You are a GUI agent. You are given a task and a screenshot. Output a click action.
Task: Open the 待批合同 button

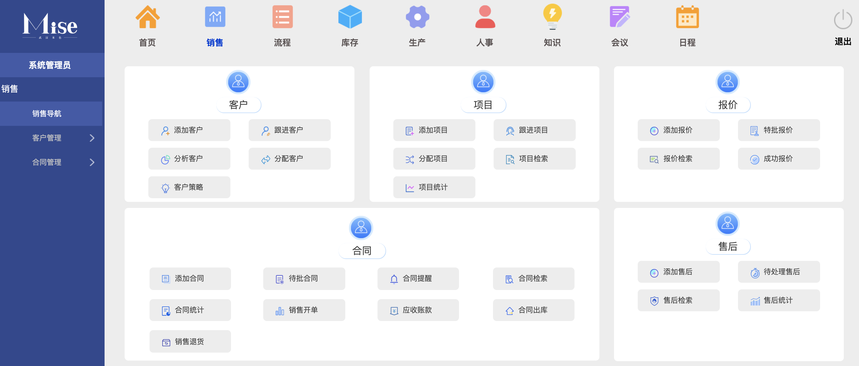pos(304,279)
